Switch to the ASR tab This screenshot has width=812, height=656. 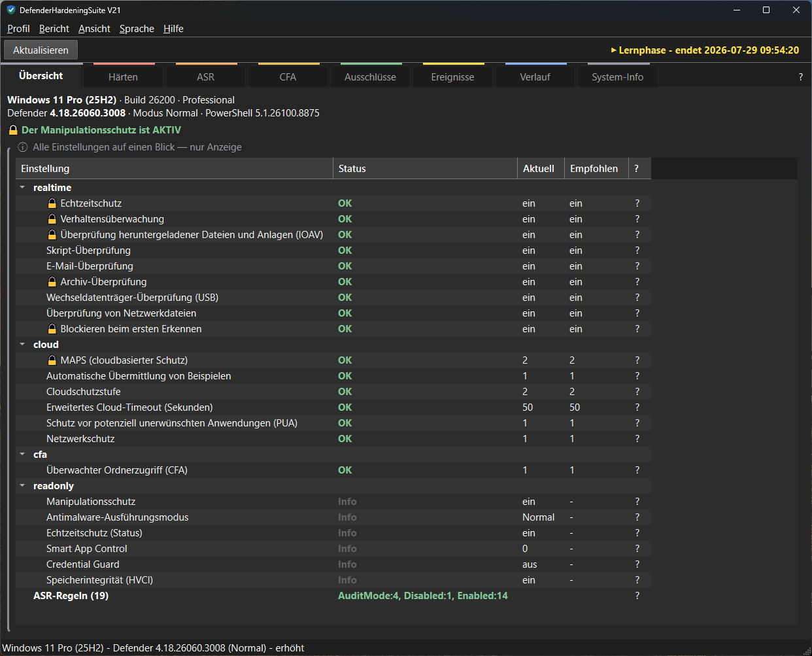pos(206,77)
